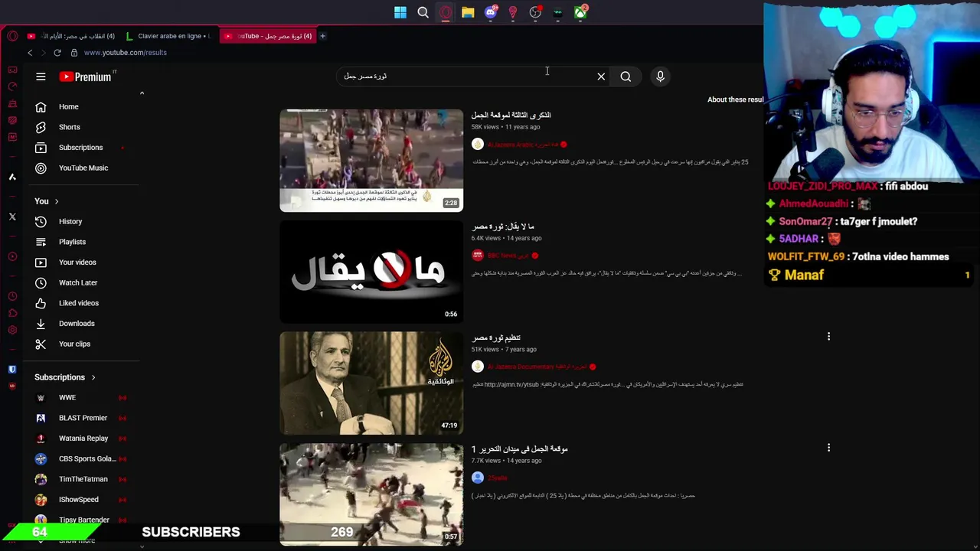
Task: Open Watch Later list
Action: pyautogui.click(x=77, y=282)
